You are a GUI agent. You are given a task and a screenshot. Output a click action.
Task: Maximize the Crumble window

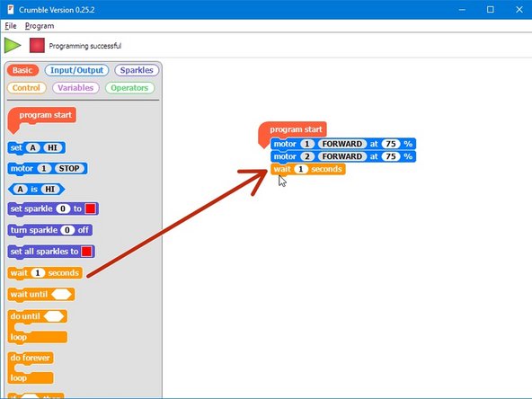pos(491,10)
